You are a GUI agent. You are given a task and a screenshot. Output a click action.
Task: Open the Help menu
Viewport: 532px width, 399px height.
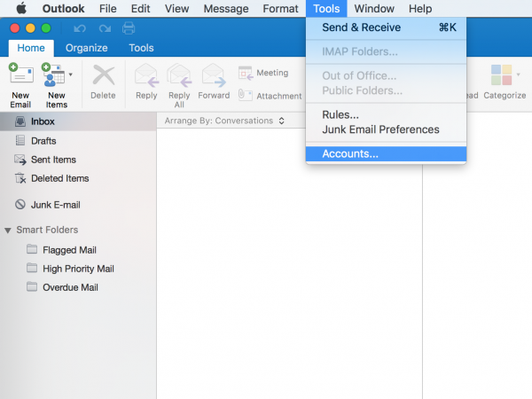(x=420, y=9)
